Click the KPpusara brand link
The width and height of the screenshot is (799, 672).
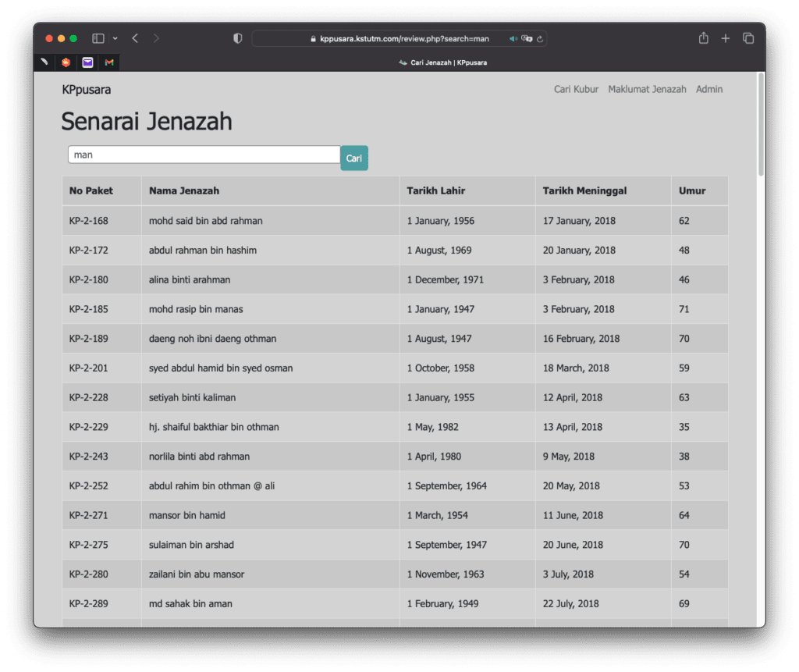[87, 90]
